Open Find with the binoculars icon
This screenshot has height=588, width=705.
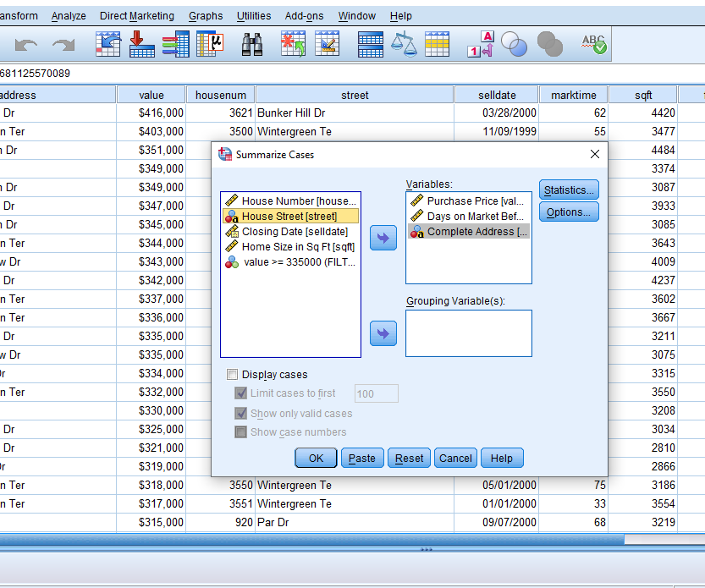click(251, 45)
